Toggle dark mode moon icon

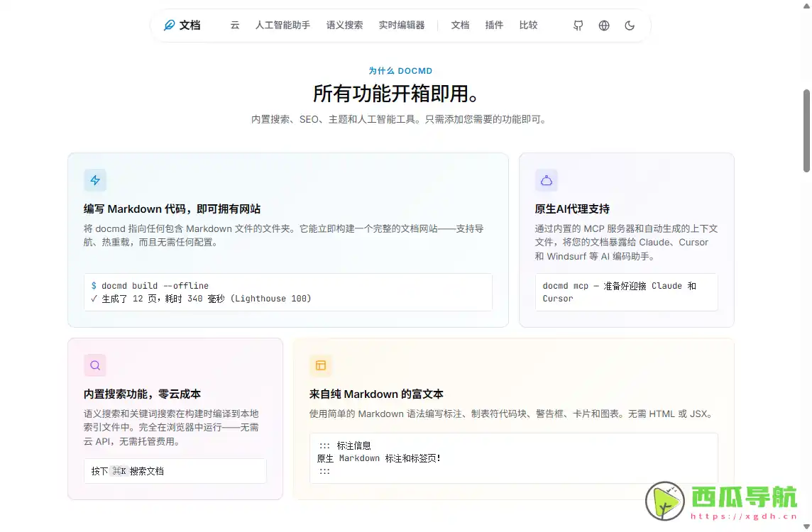(x=629, y=25)
